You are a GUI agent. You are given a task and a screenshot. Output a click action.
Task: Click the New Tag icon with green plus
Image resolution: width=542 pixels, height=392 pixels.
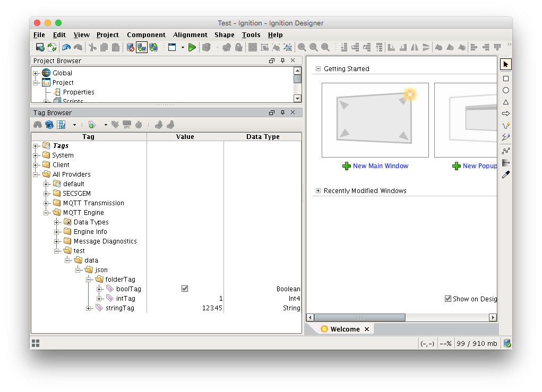92,125
